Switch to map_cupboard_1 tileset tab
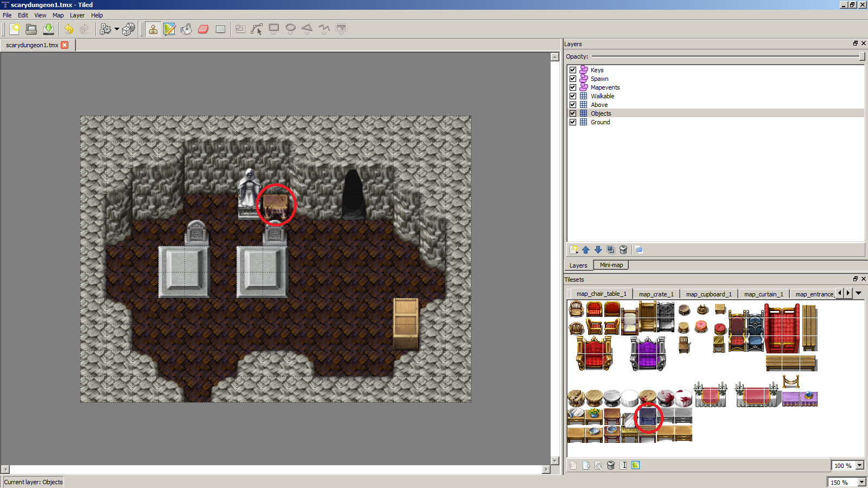The width and height of the screenshot is (868, 488). click(x=709, y=294)
